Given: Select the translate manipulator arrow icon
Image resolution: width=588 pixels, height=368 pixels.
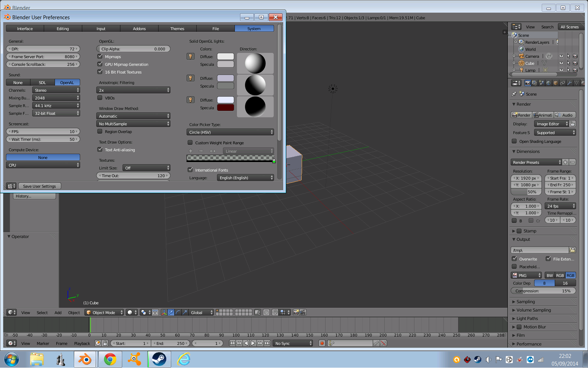Looking at the screenshot, I should [171, 312].
